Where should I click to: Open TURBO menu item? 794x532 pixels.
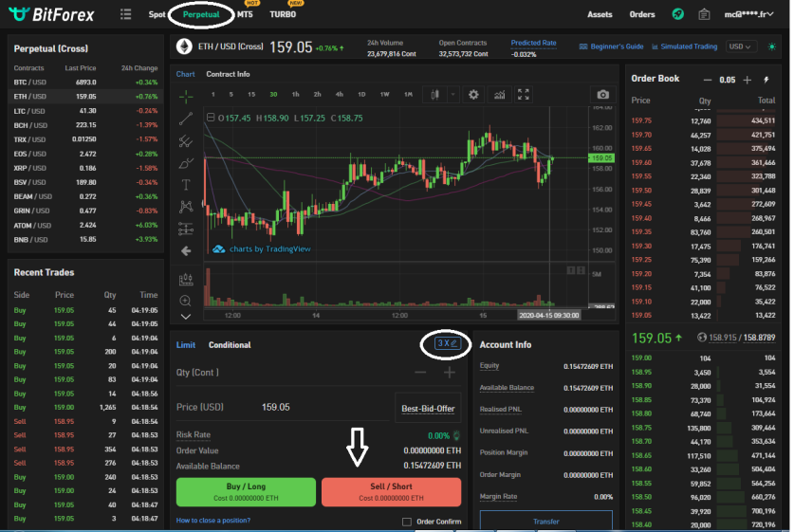[x=283, y=14]
